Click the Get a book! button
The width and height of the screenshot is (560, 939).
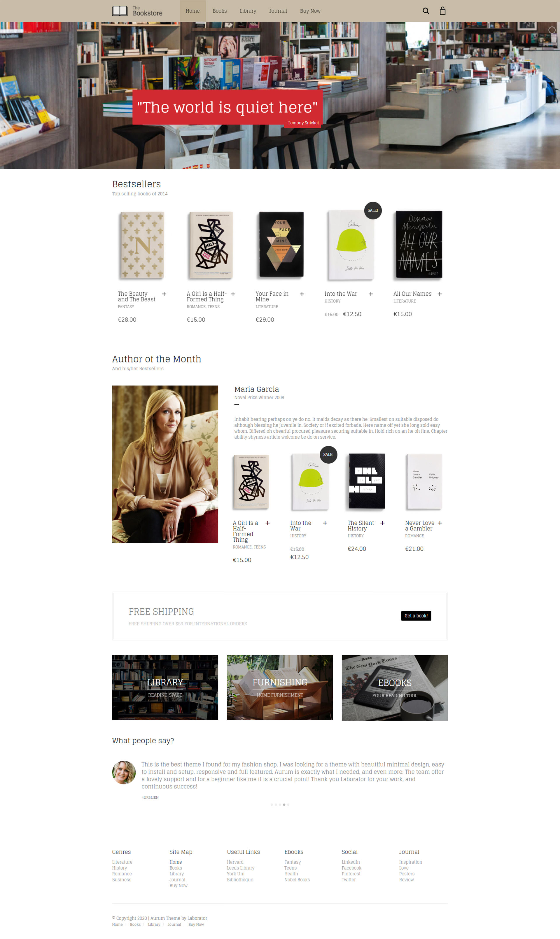[416, 616]
